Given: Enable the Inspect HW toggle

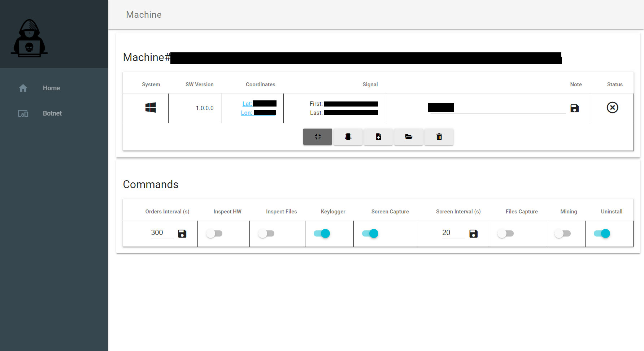Looking at the screenshot, I should (x=214, y=234).
